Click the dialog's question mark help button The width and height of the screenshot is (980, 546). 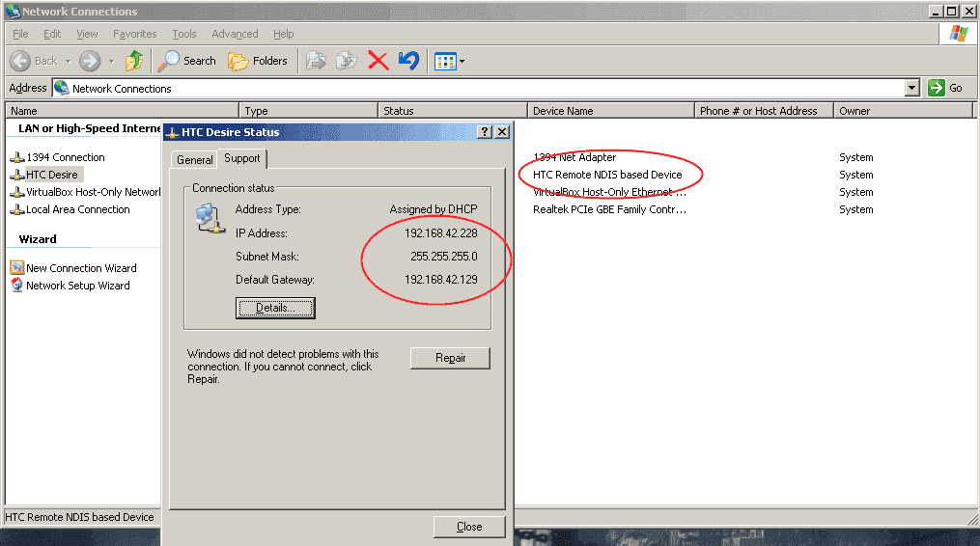click(485, 132)
